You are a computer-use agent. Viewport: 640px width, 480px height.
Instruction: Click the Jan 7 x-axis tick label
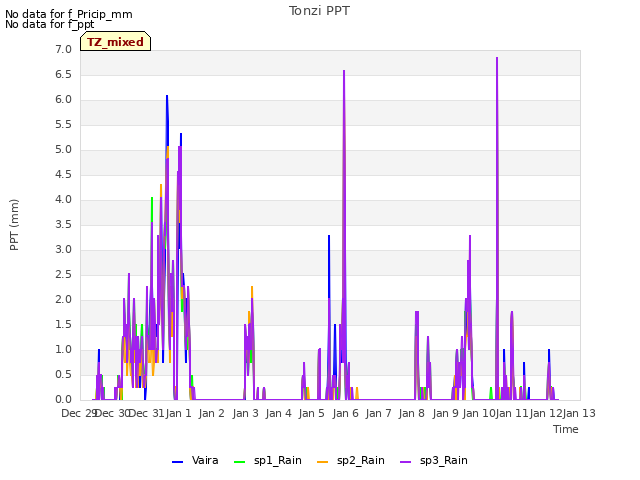[x=378, y=413]
